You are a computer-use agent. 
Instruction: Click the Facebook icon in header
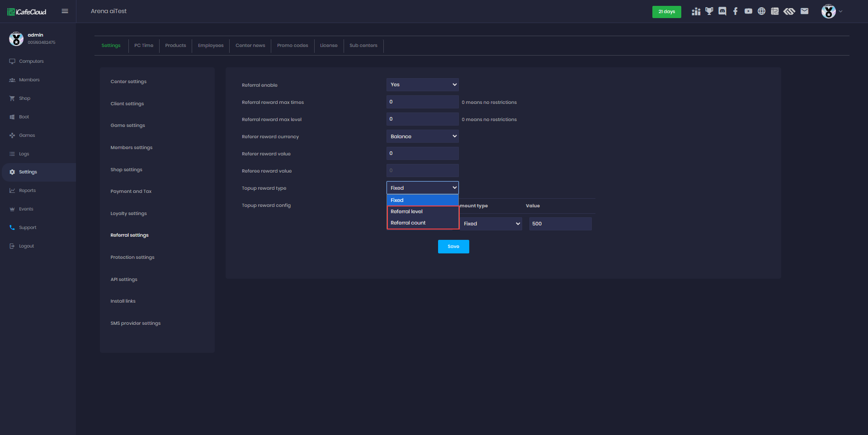[x=736, y=11]
